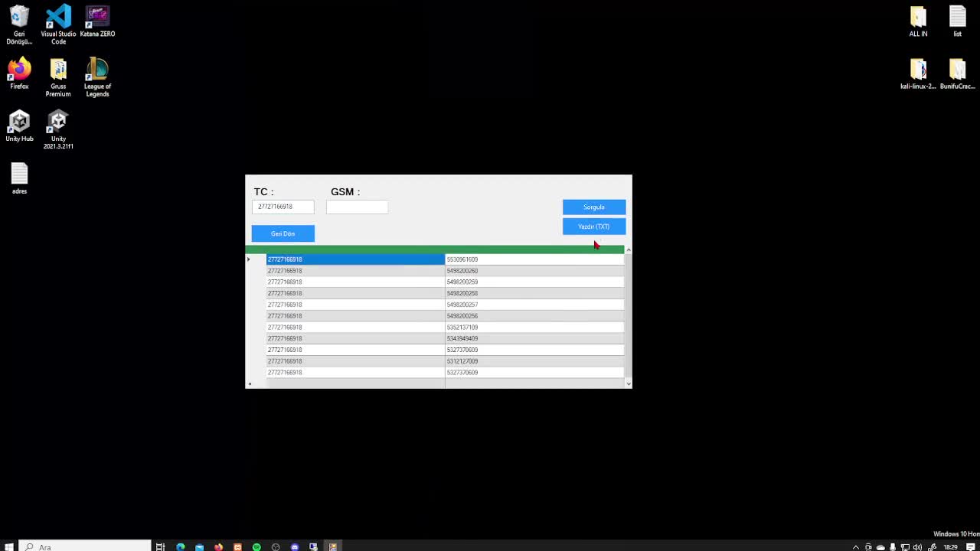Click the Windows Start button

point(8,546)
